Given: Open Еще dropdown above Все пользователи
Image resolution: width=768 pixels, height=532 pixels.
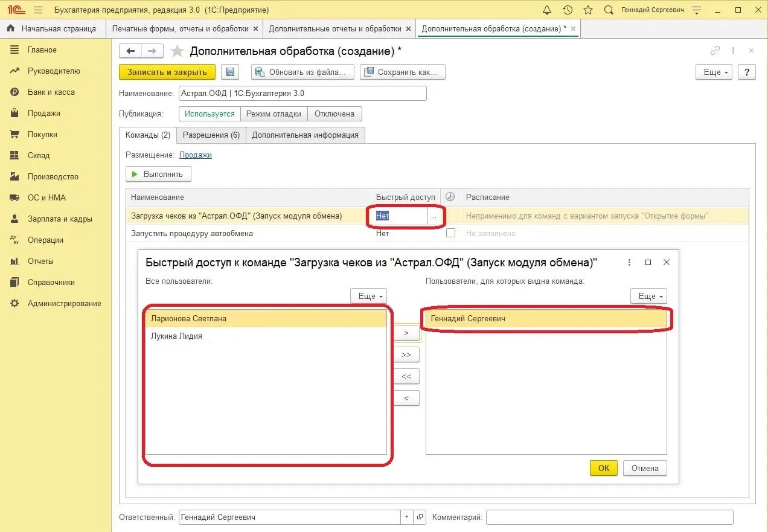Looking at the screenshot, I should click(x=368, y=296).
